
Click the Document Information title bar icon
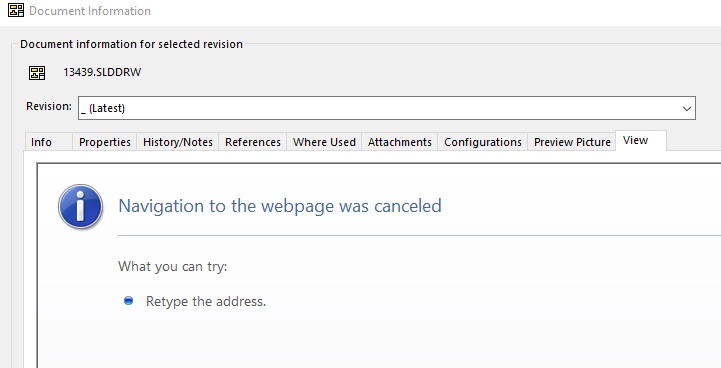point(16,10)
